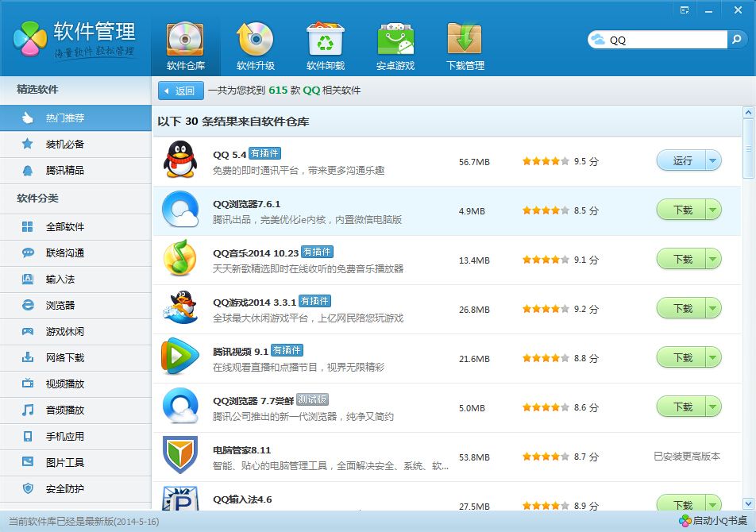The image size is (756, 532).
Task: Expand download options for QQ游戏2014
Action: [713, 308]
